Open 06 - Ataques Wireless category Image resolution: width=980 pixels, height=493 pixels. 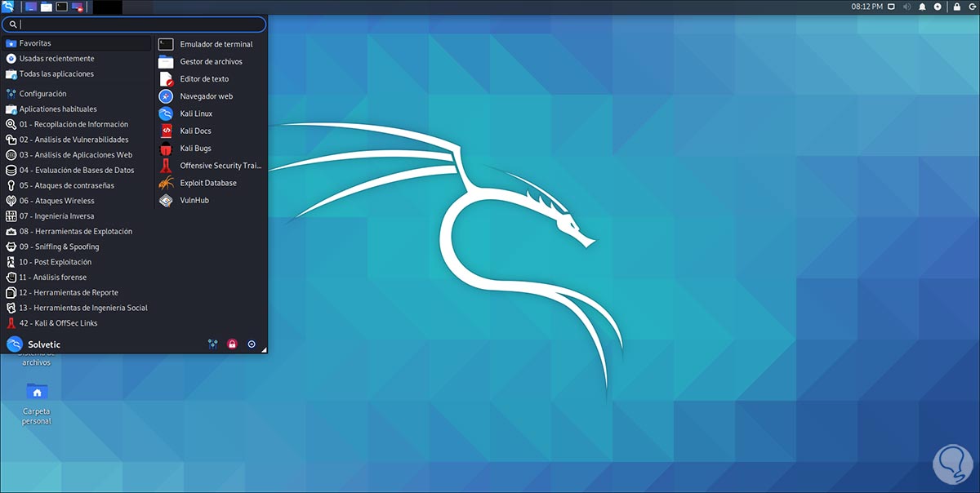tap(78, 201)
